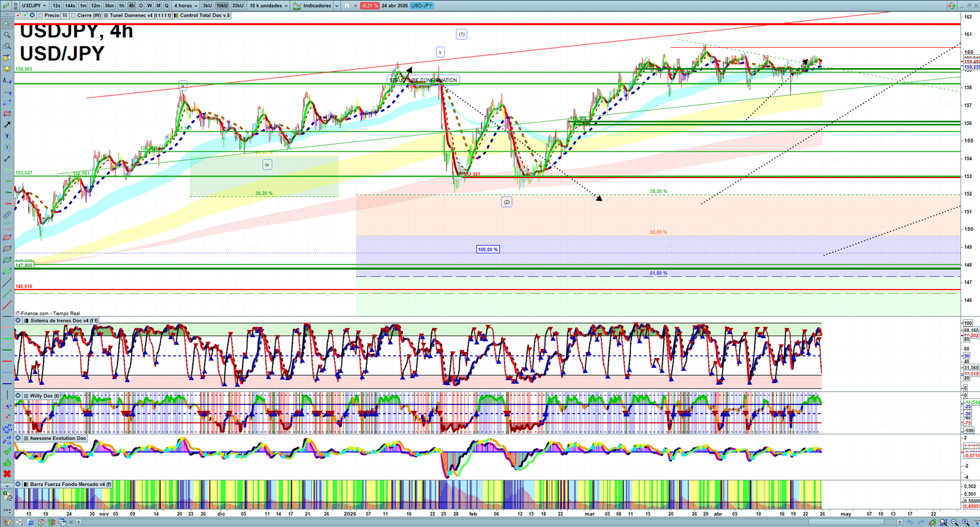
Task: Toggle Sistema de trenes Doc v4 indicator
Action: point(26,321)
